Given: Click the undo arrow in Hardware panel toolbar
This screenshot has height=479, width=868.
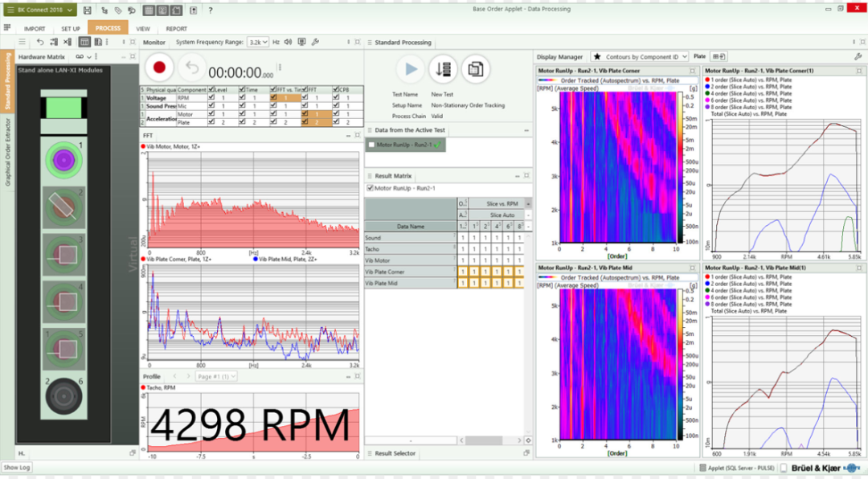Looking at the screenshot, I should coord(40,42).
